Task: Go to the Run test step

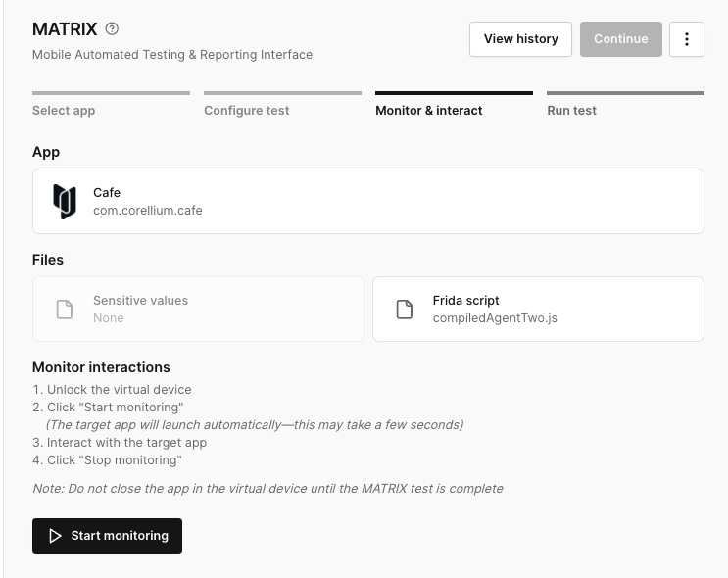Action: [x=625, y=105]
